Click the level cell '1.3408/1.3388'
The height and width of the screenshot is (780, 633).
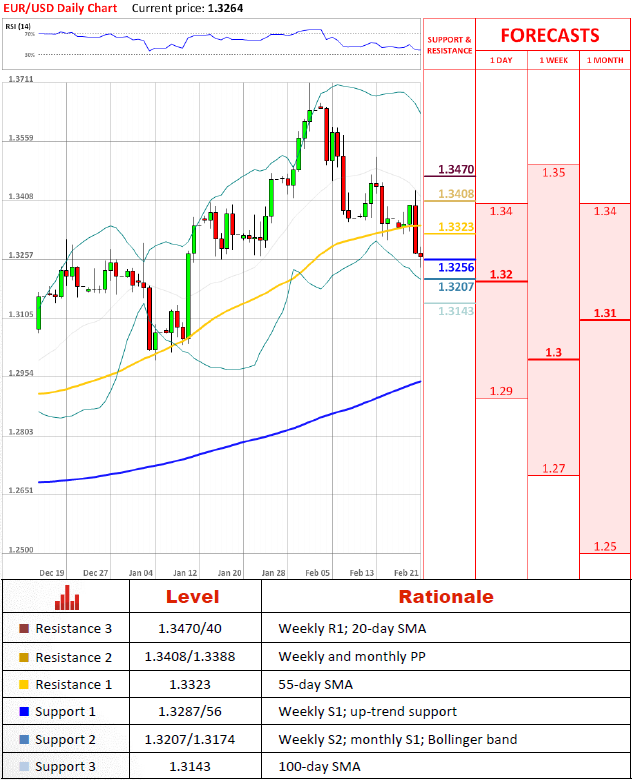point(190,657)
